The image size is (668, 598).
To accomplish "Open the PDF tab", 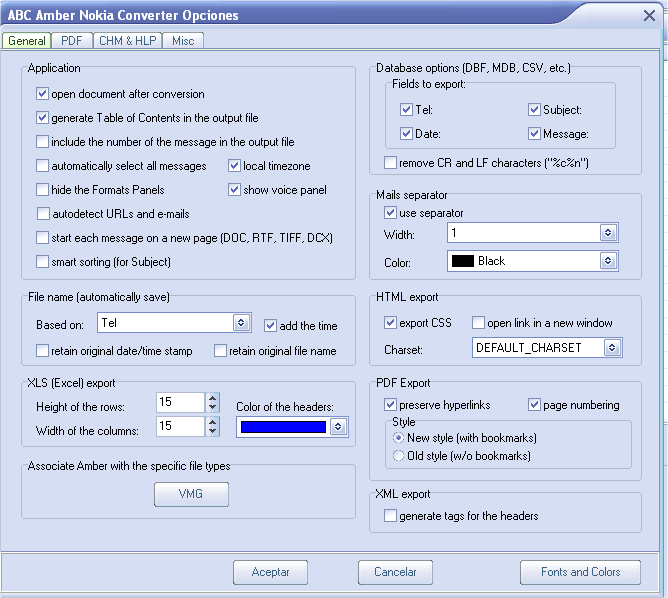I will point(72,41).
